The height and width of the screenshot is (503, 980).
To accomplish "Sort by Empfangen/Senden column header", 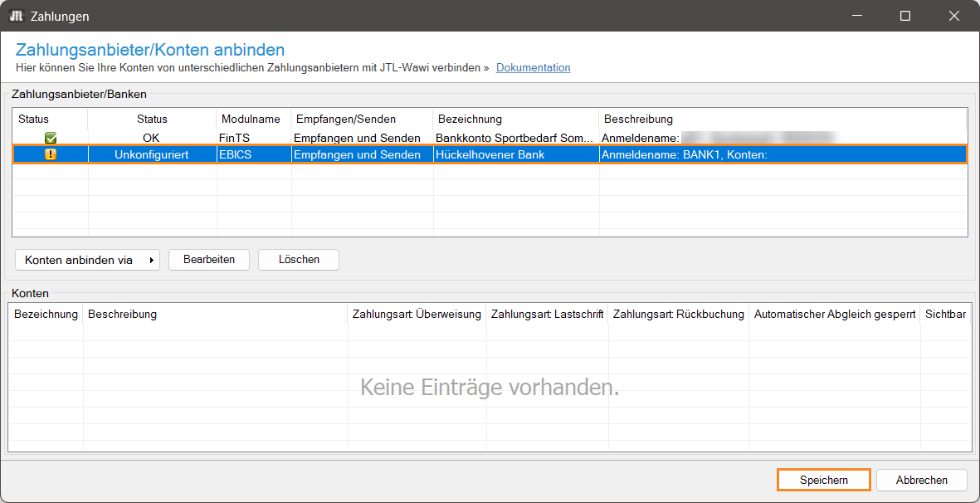I will tap(346, 119).
